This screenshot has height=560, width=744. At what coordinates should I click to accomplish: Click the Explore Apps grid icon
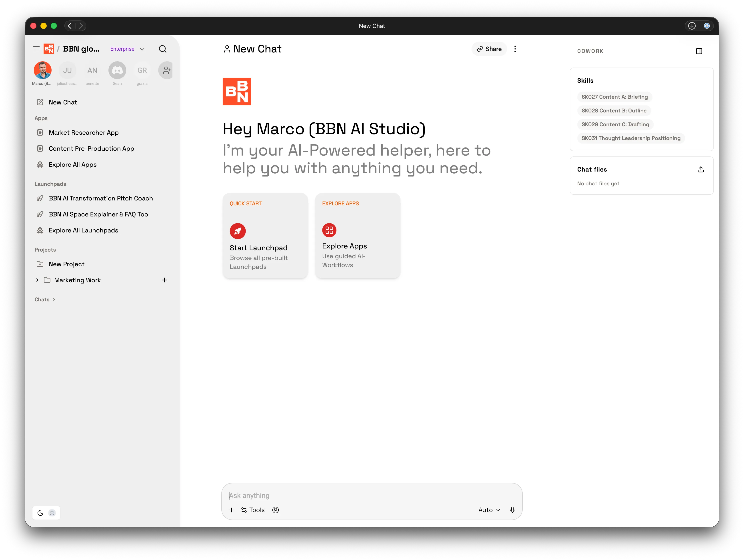tap(329, 230)
